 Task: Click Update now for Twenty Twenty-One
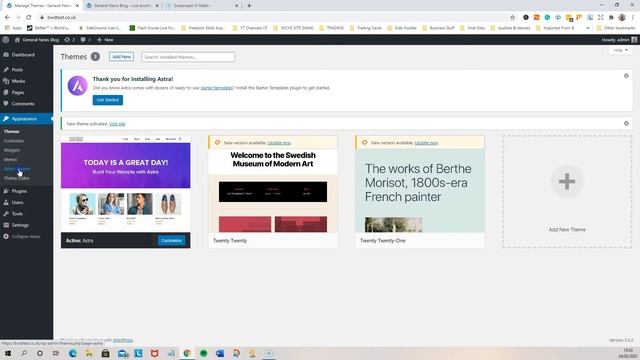click(426, 143)
